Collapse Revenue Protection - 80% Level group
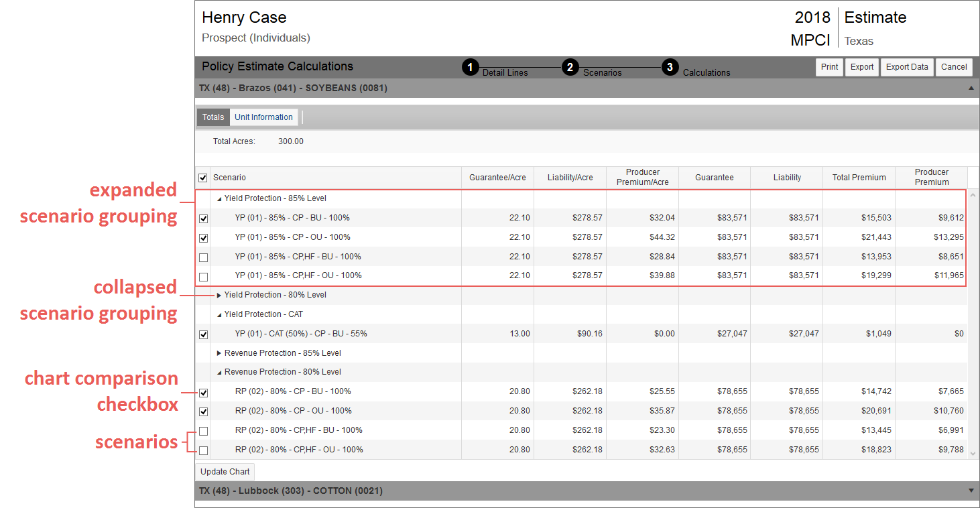Screen dimensions: 980x508 (x=219, y=373)
